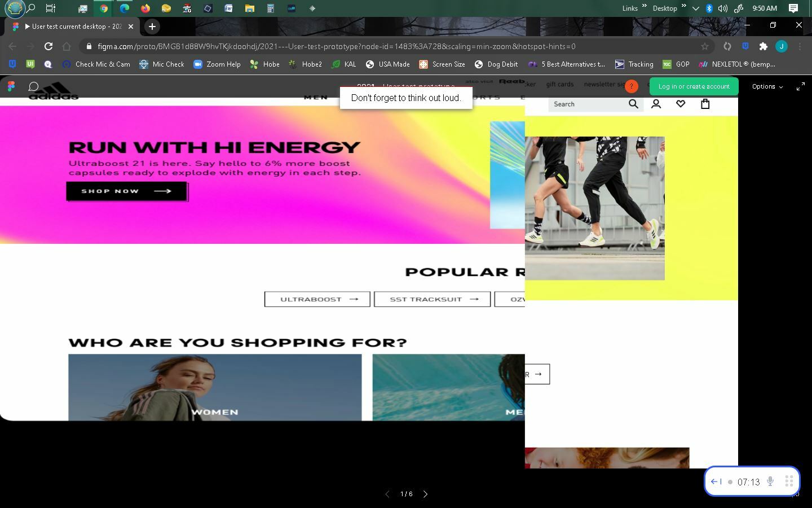Collapse the recorder widget with left arrow

click(x=716, y=481)
